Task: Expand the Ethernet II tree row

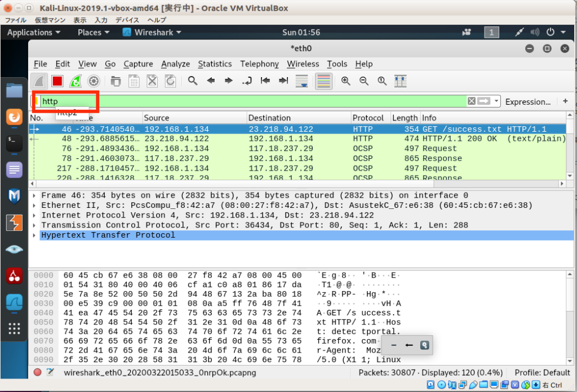Action: [36, 206]
